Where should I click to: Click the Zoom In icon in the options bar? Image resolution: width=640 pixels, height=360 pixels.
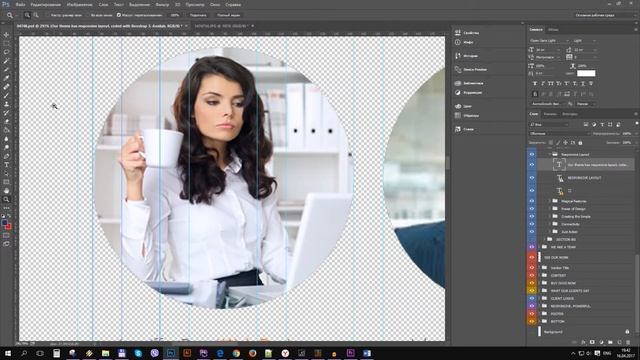(27, 15)
